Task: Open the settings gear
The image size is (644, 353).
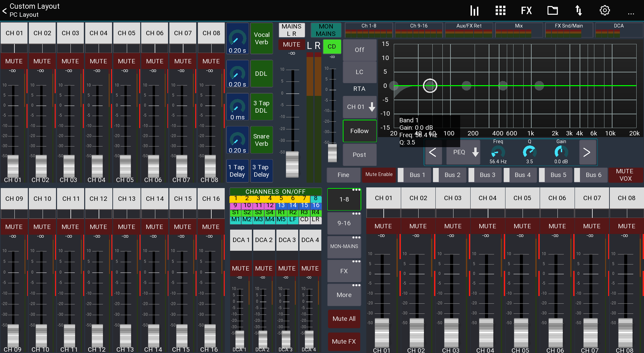Action: (x=605, y=10)
